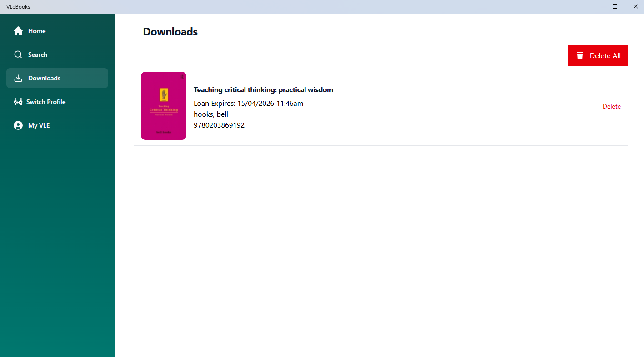Screen dimensions: 644x357
Task: Choose Switch Profile in the sidebar
Action: (x=46, y=101)
